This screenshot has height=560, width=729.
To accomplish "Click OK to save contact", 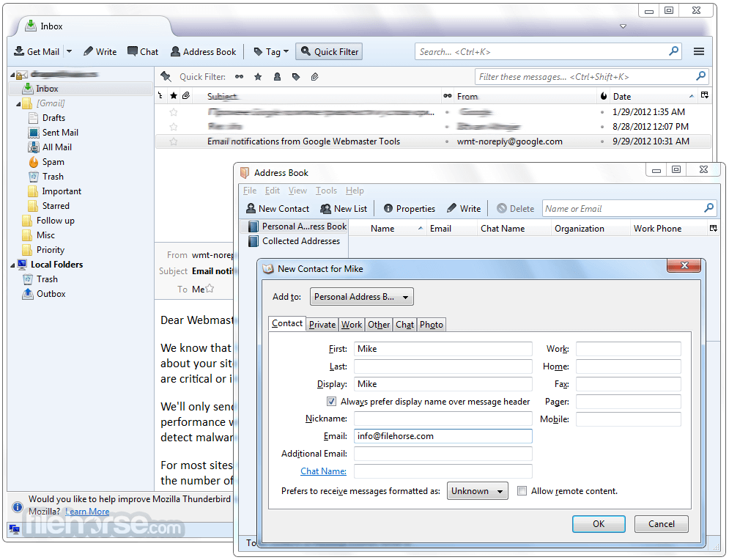I will (599, 524).
